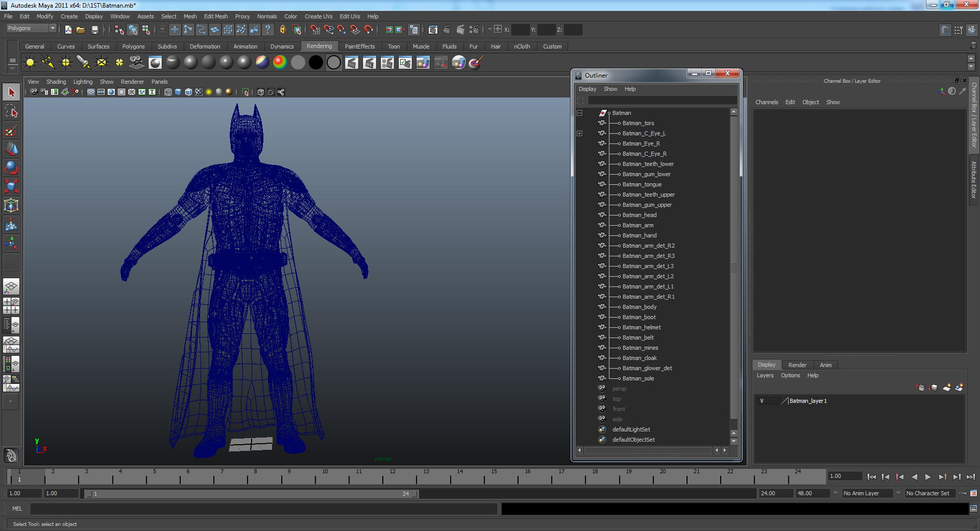The height and width of the screenshot is (531, 980).
Task: Click the ramp shader colorful sphere icon
Action: 280,62
